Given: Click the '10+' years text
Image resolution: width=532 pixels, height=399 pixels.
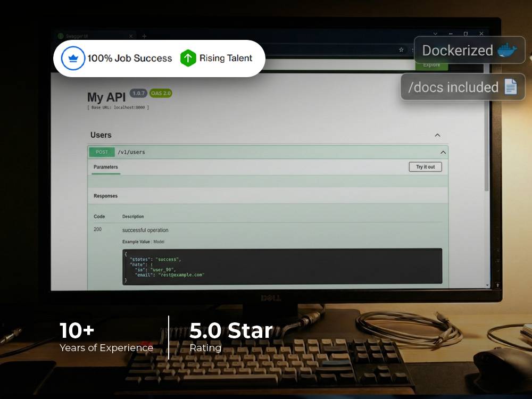Looking at the screenshot, I should pos(77,330).
